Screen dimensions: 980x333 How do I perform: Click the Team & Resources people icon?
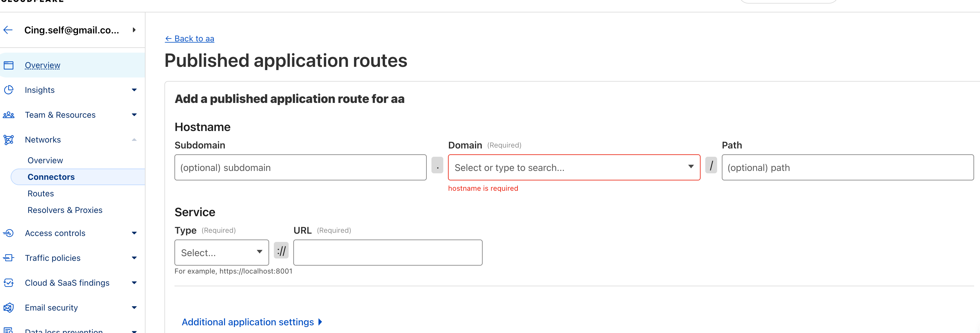click(x=8, y=115)
